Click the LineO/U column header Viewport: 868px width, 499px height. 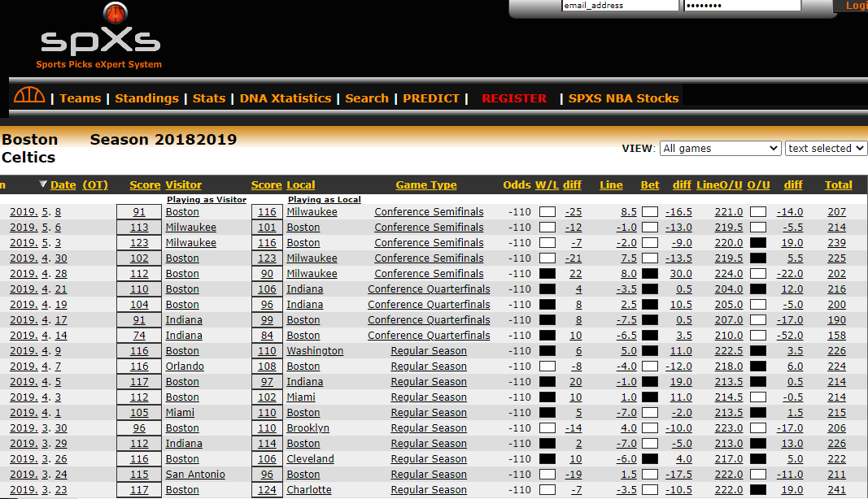click(719, 185)
